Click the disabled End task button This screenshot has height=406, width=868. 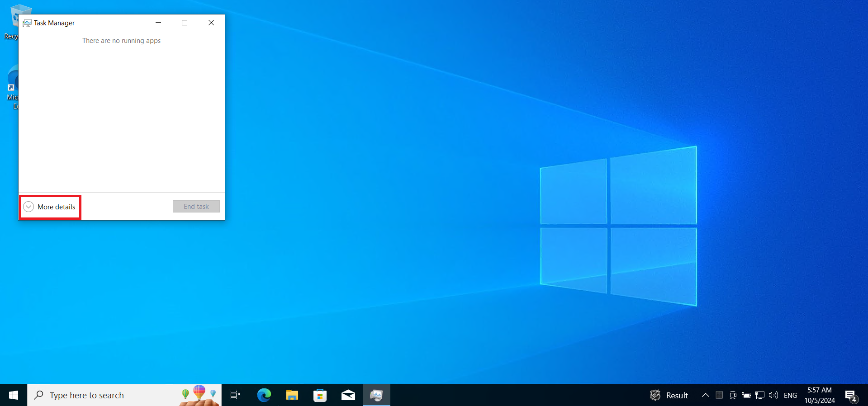pyautogui.click(x=196, y=207)
